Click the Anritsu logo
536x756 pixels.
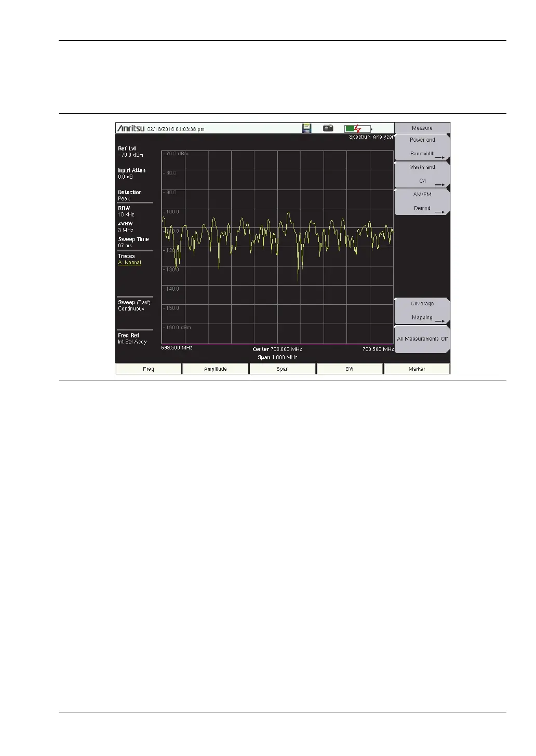131,128
